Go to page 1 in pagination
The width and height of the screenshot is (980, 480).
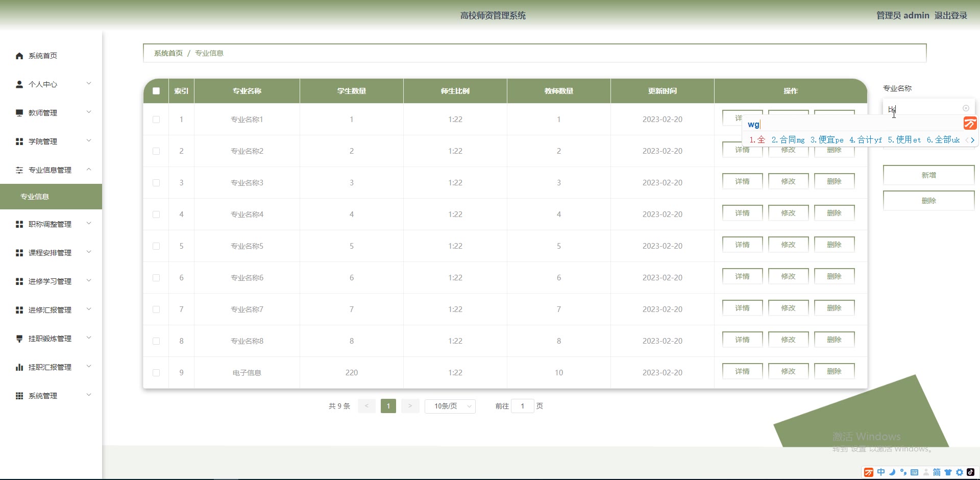tap(388, 406)
